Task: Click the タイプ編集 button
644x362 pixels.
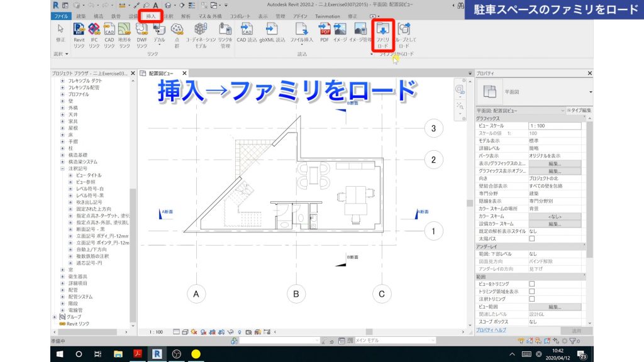Action: point(580,110)
